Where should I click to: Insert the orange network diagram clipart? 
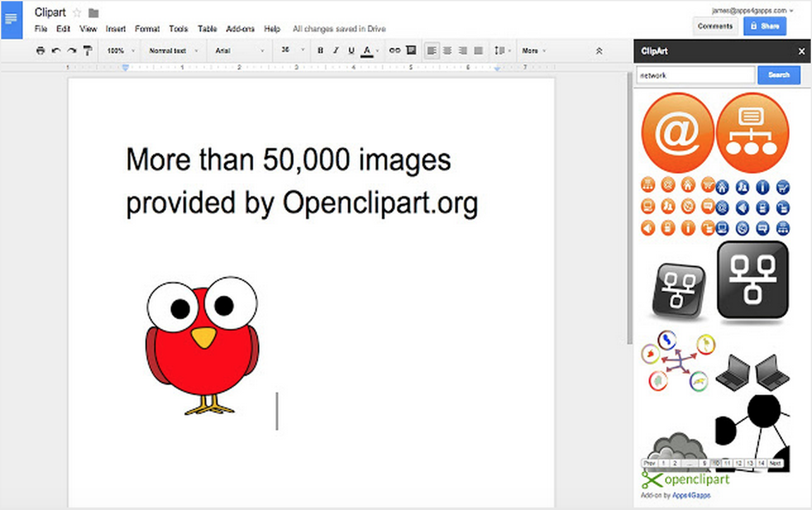tap(753, 133)
